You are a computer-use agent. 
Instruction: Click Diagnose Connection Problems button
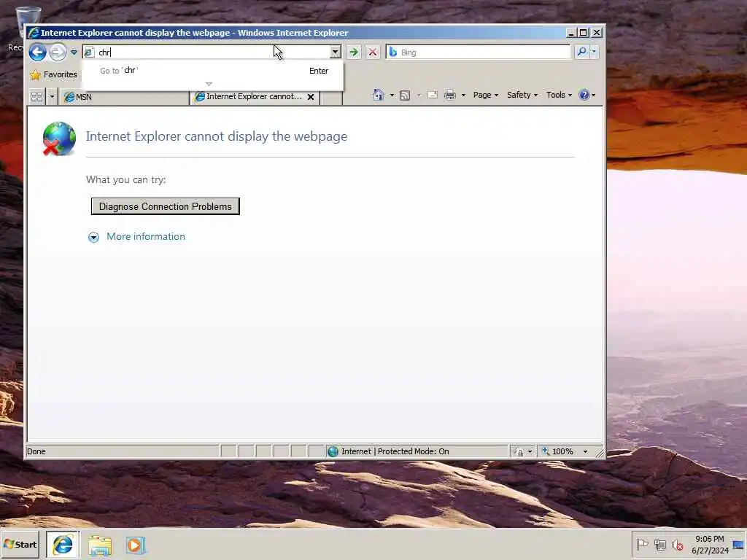coord(166,206)
